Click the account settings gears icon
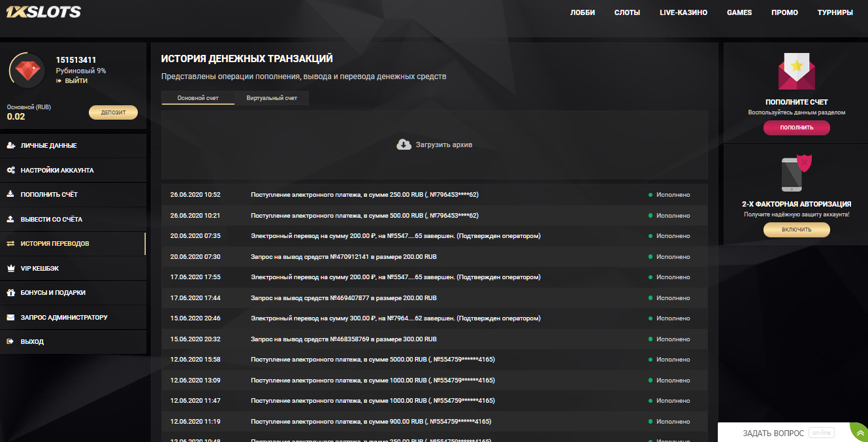 point(10,170)
